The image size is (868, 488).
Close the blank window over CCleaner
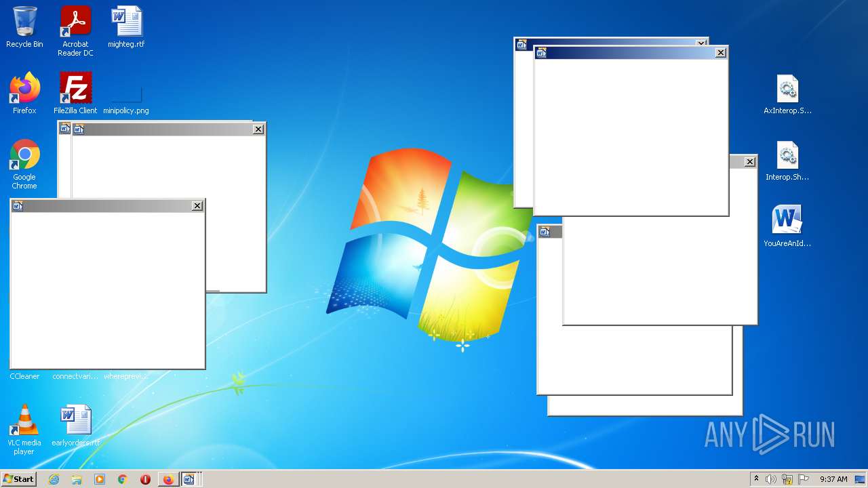[197, 206]
